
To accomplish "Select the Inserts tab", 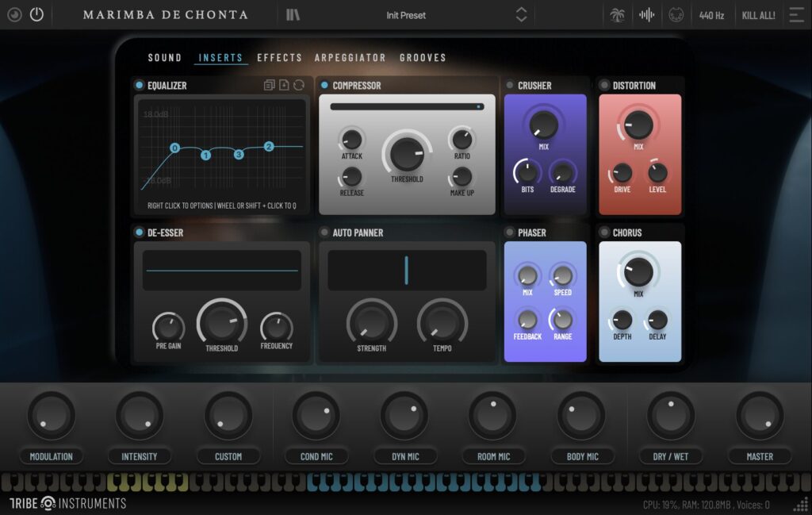I will [220, 57].
